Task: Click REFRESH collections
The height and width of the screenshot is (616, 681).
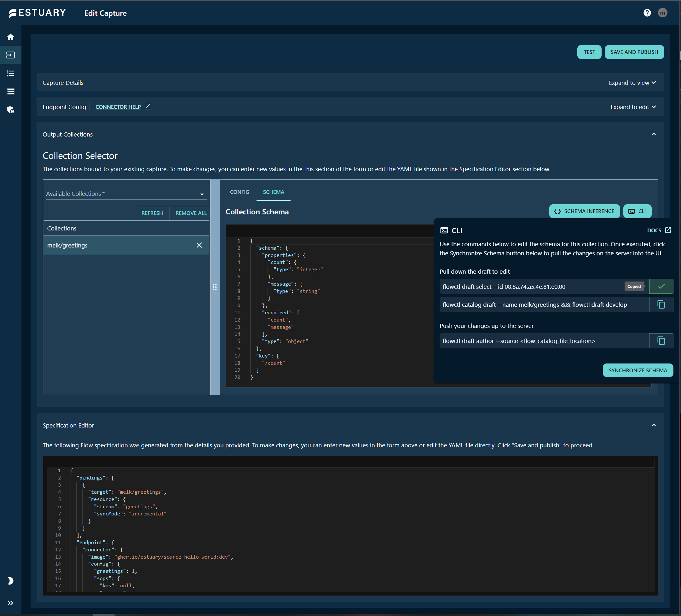Action: click(152, 213)
